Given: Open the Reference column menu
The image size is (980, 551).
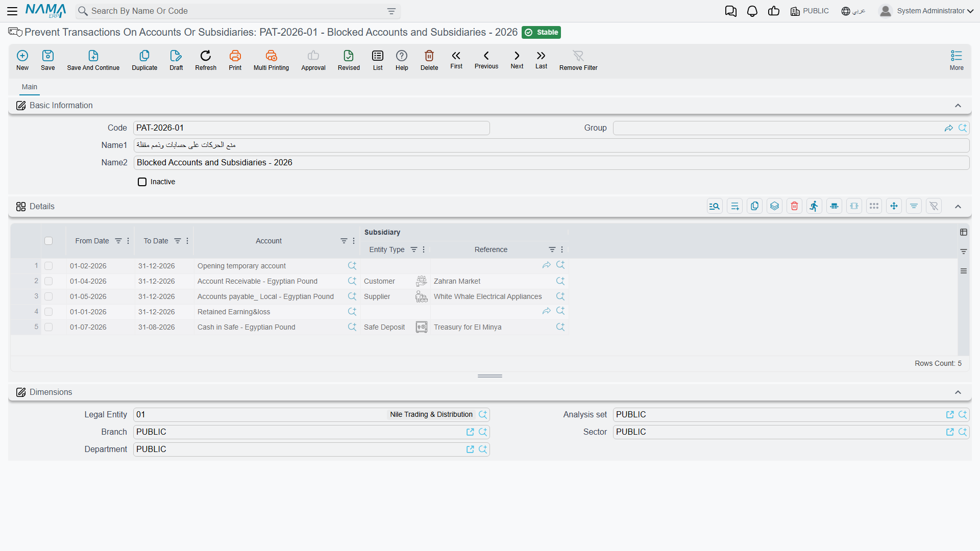Looking at the screenshot, I should click(x=562, y=249).
